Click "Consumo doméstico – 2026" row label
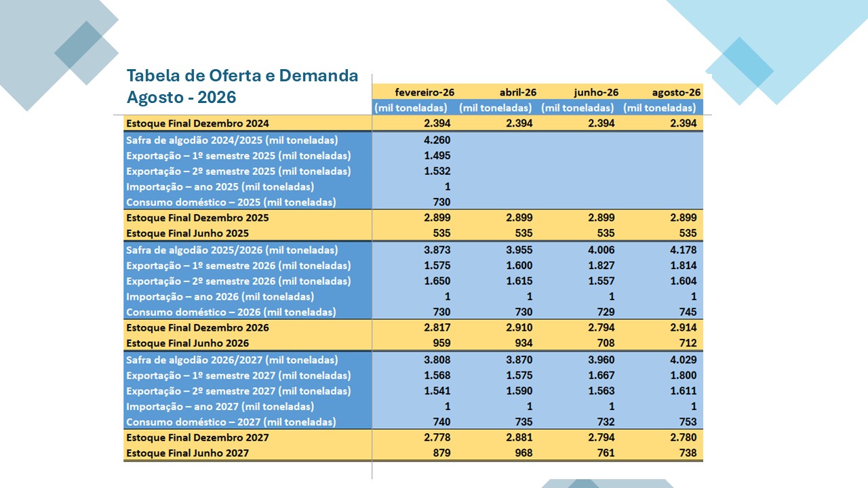The height and width of the screenshot is (488, 868). coord(231,312)
